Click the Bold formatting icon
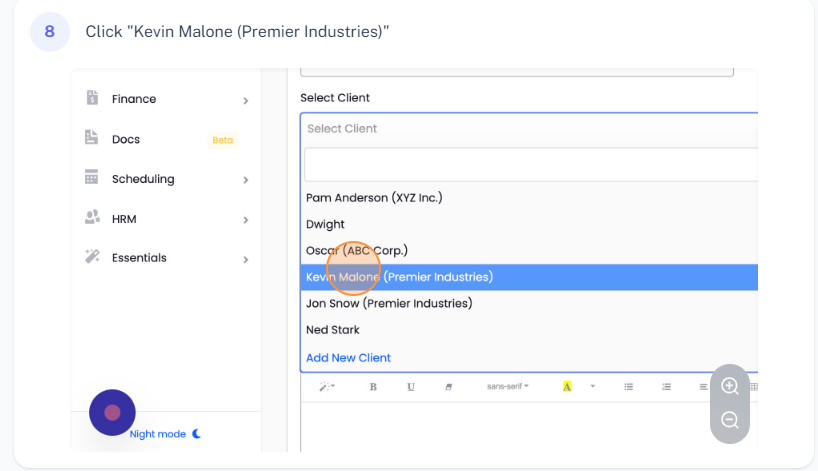The height and width of the screenshot is (471, 818). 373,386
